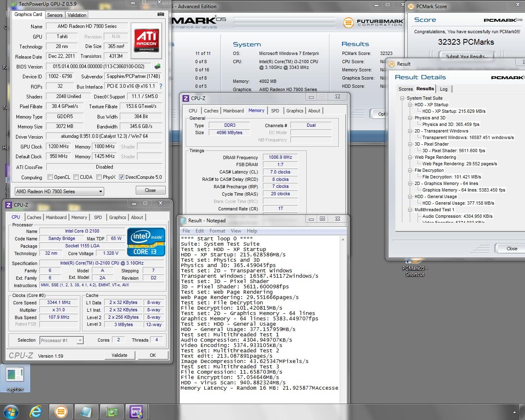Viewport: 525px width, 420px height.
Task: Open the Notepad Help menu
Action: pyautogui.click(x=252, y=231)
